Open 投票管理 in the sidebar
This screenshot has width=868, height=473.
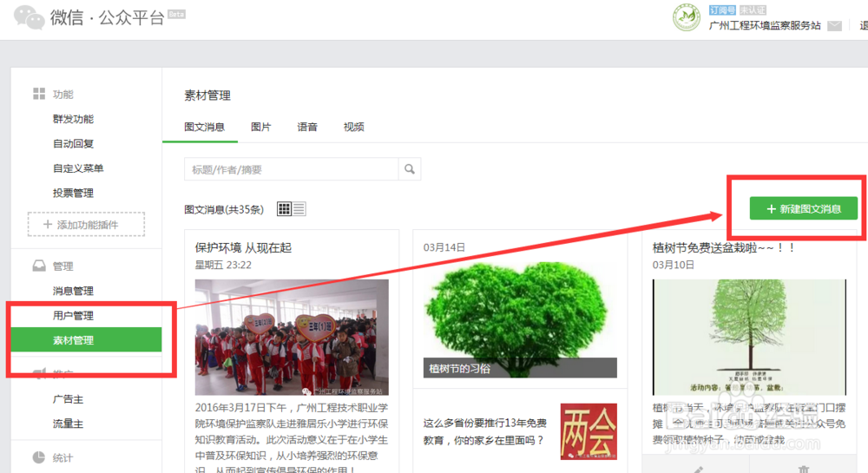pos(73,193)
